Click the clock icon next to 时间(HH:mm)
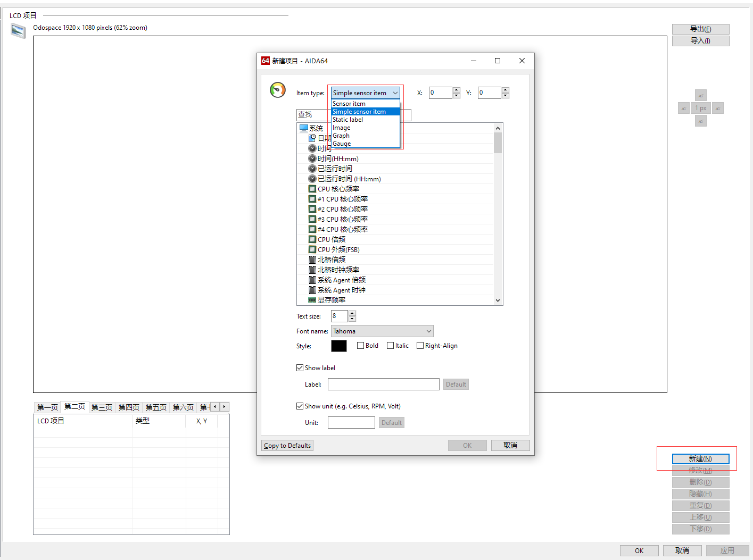The image size is (753, 560). 312,158
